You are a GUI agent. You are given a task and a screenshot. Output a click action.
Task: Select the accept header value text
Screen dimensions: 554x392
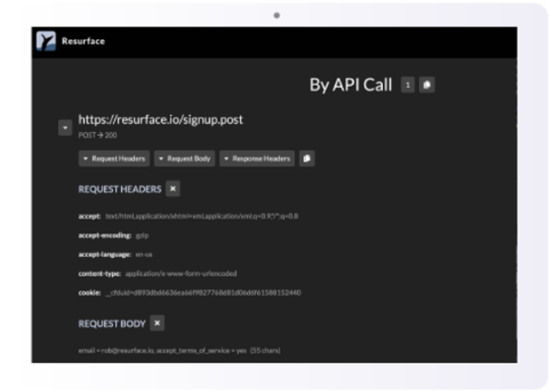pos(202,216)
